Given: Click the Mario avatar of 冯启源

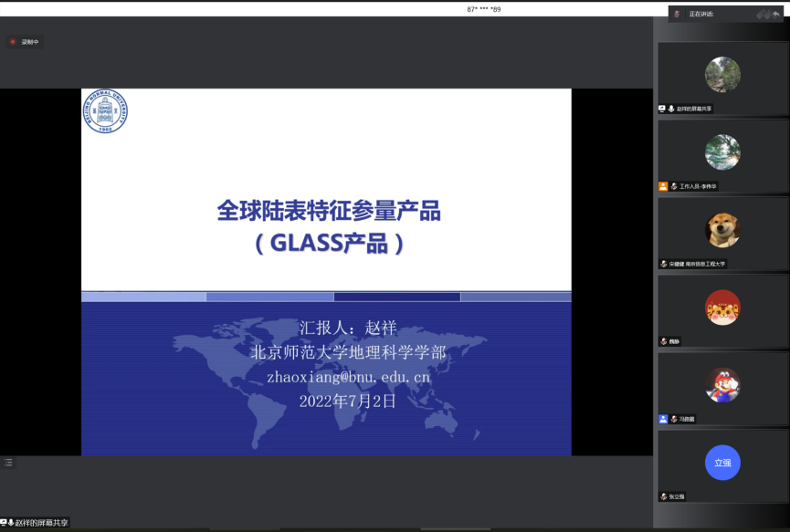Looking at the screenshot, I should pos(722,385).
